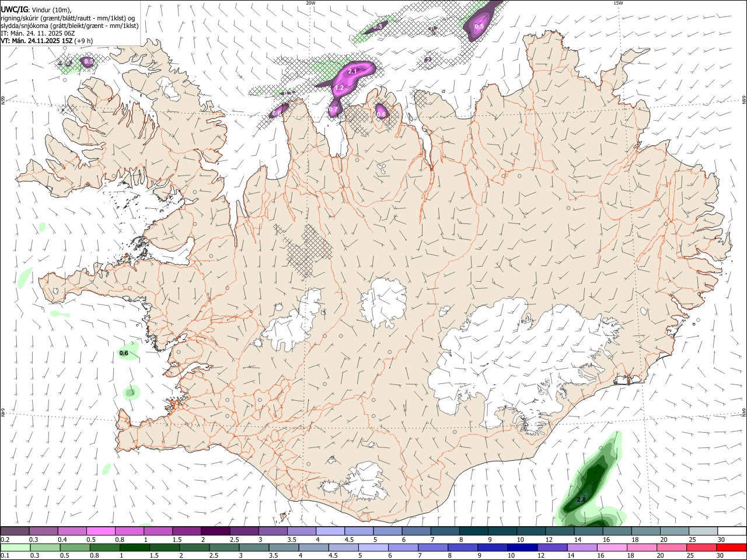This screenshot has width=747, height=560.
Task: Click the bold "VT: Mán. 24.11.2025 15Z" text
Action: tap(36, 41)
